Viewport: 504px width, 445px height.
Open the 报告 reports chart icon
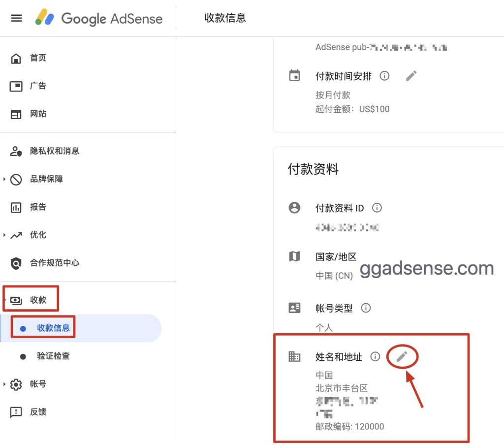coord(16,207)
